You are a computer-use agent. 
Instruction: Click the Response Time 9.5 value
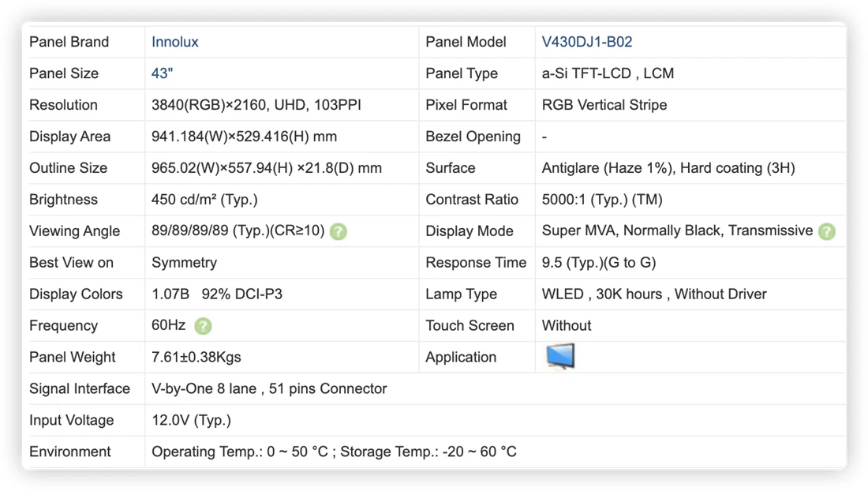[x=599, y=263]
